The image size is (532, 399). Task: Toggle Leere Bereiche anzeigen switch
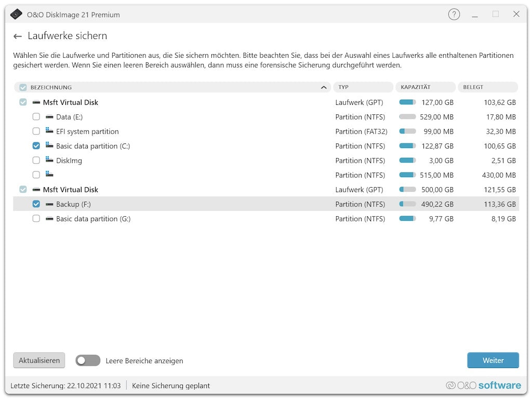coord(88,361)
